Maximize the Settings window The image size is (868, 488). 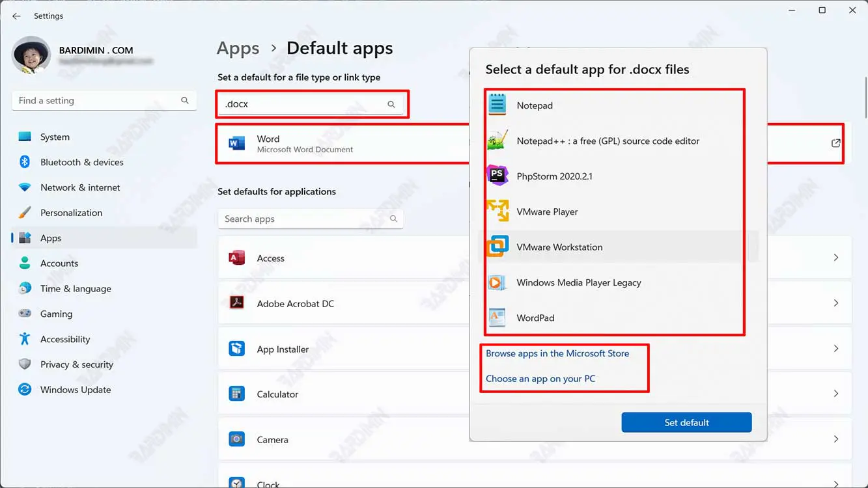[x=822, y=10]
